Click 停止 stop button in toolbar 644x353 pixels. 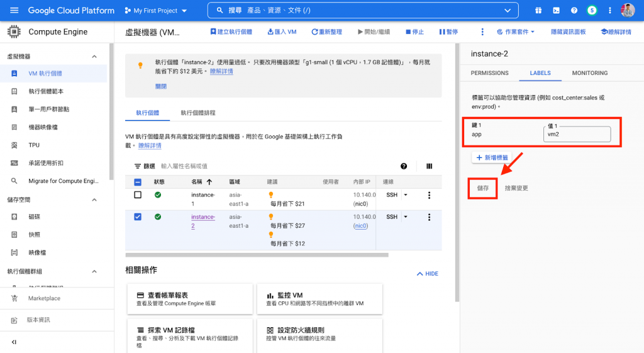[x=415, y=31]
